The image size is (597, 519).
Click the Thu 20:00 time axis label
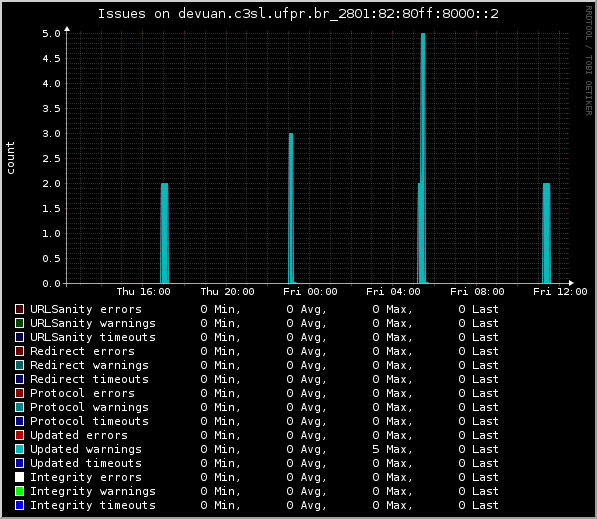[227, 292]
